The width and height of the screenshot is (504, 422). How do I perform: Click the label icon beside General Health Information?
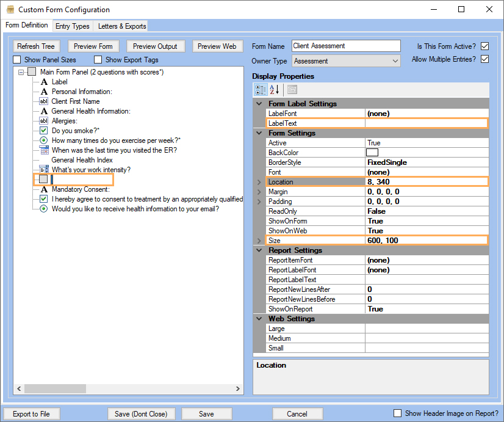tap(45, 111)
